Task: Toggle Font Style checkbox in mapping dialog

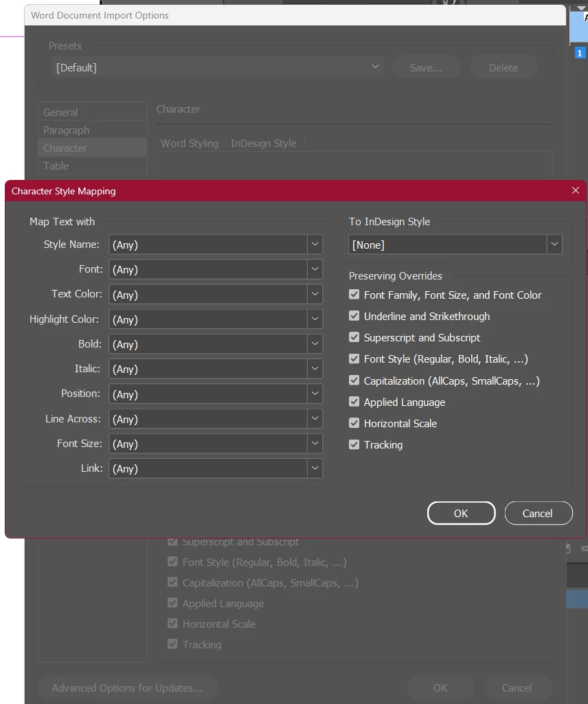Action: click(x=354, y=359)
